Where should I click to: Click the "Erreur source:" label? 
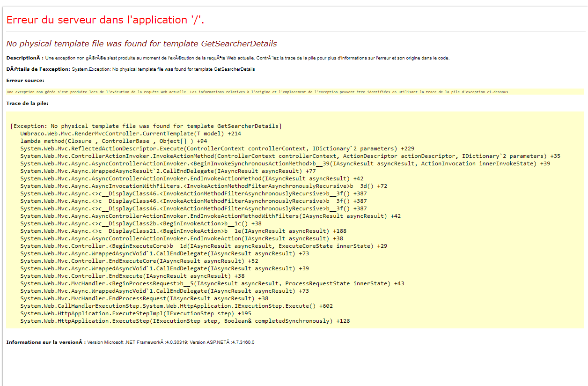[x=25, y=81]
